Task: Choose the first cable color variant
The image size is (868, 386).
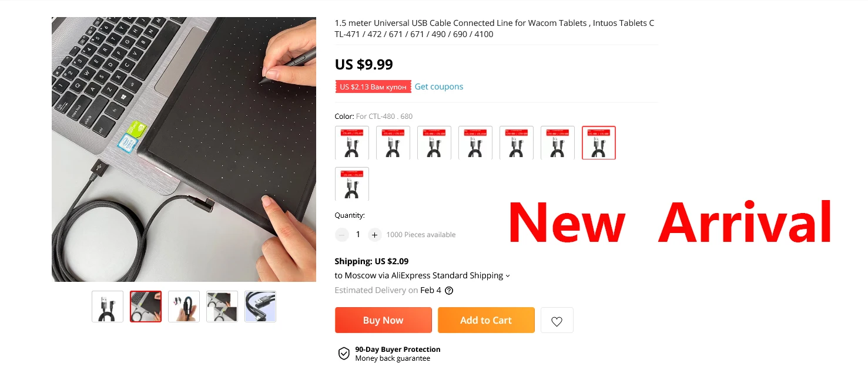Action: 352,143
